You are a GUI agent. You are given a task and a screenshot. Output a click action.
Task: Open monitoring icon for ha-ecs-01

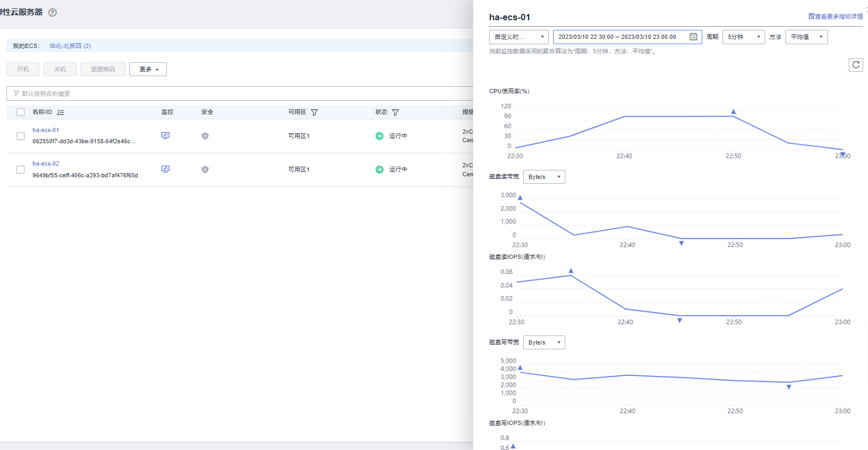coord(165,135)
